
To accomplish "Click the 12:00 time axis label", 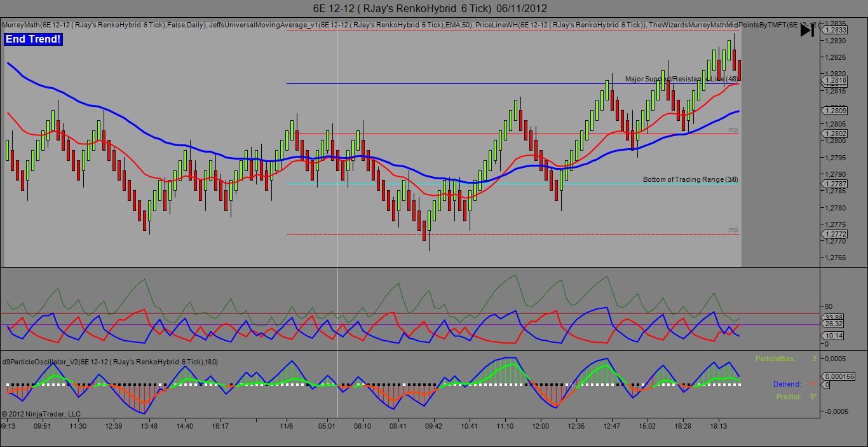I will [541, 427].
